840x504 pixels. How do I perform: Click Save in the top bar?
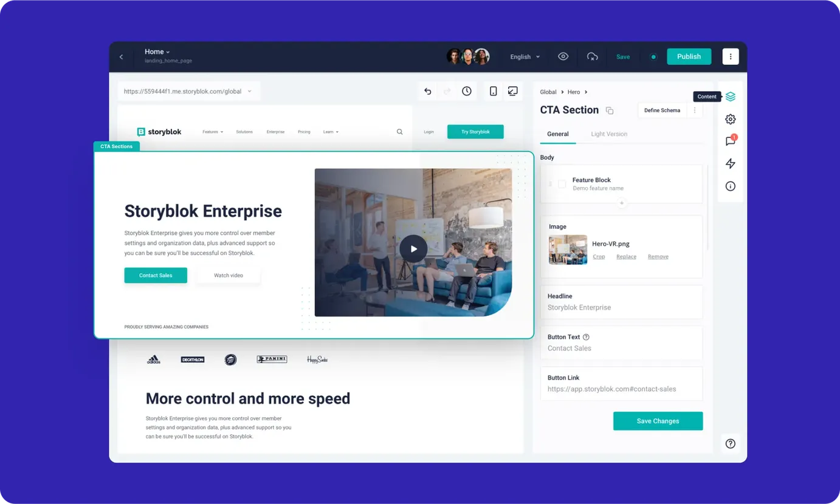click(623, 56)
